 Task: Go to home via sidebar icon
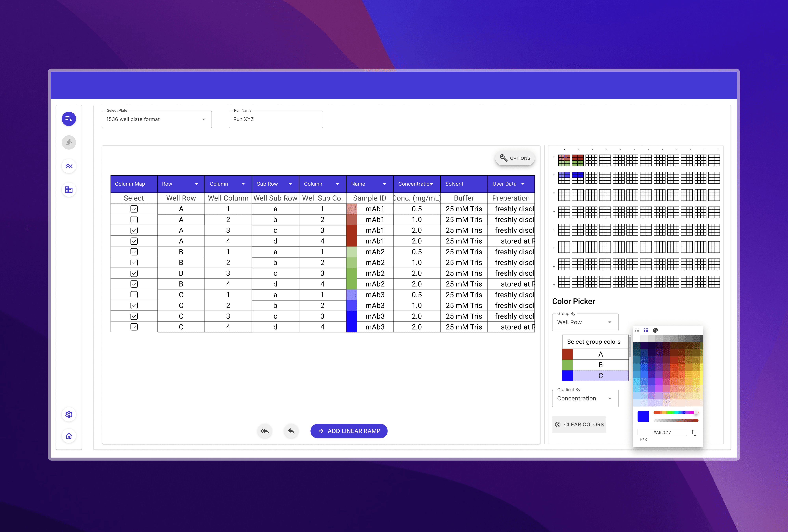(x=69, y=436)
